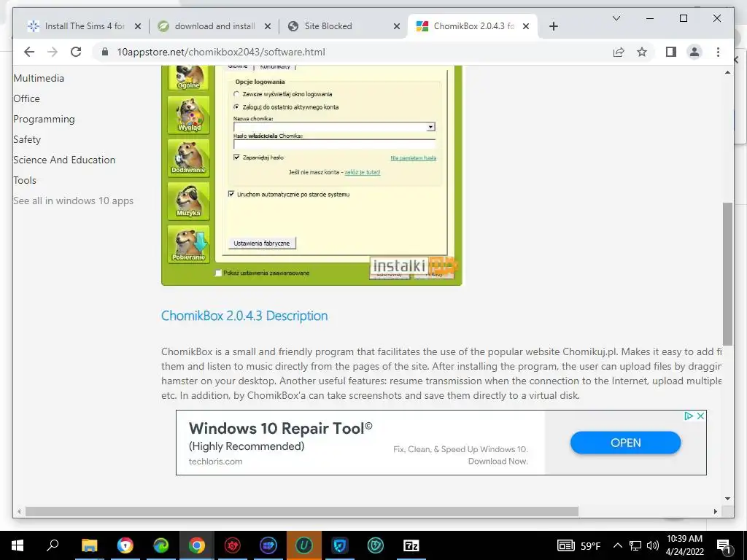Viewport: 747px width, 560px height.
Task: Click the Dodawanie hamster icon
Action: pyautogui.click(x=189, y=157)
